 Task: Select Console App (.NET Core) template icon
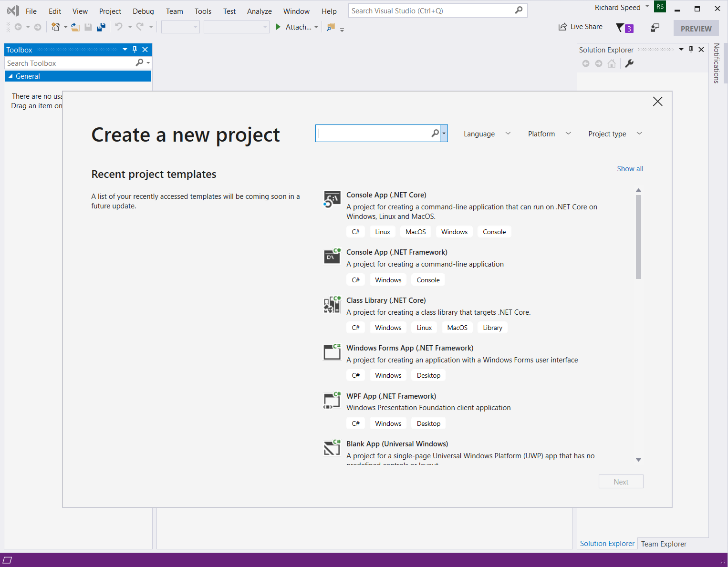pos(332,199)
